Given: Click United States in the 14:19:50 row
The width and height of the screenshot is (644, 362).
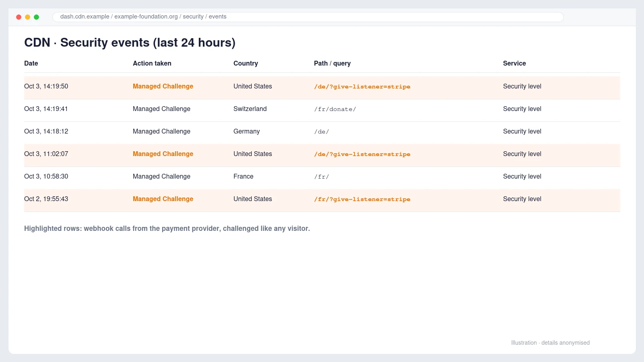Looking at the screenshot, I should pyautogui.click(x=253, y=86).
